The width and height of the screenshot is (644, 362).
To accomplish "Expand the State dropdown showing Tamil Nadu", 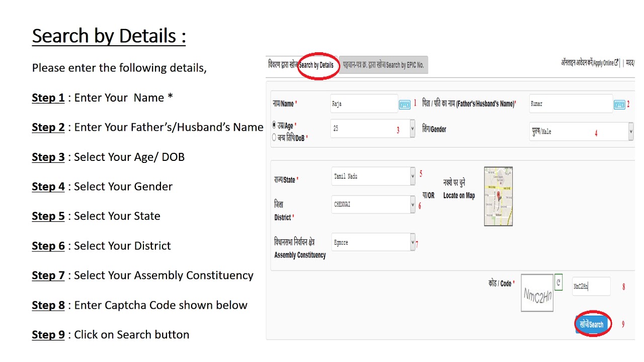I will pos(373,176).
